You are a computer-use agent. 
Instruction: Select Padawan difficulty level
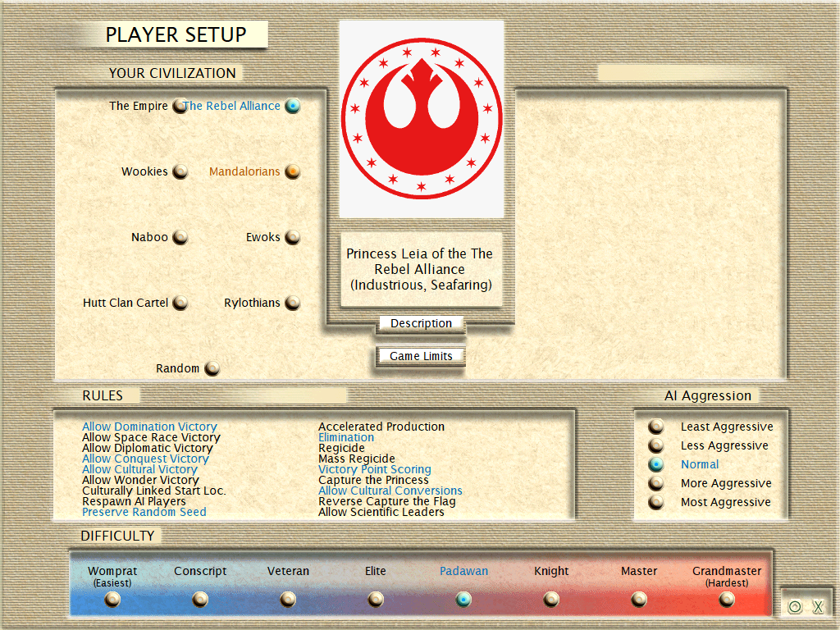pyautogui.click(x=463, y=599)
